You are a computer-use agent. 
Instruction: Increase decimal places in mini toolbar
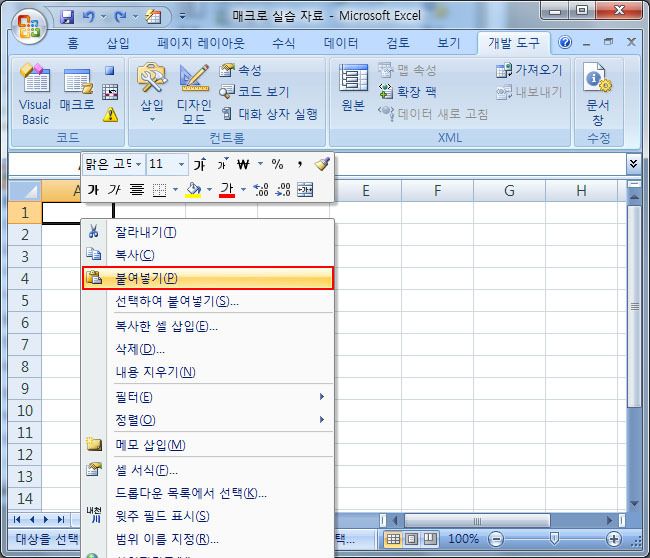pos(261,190)
